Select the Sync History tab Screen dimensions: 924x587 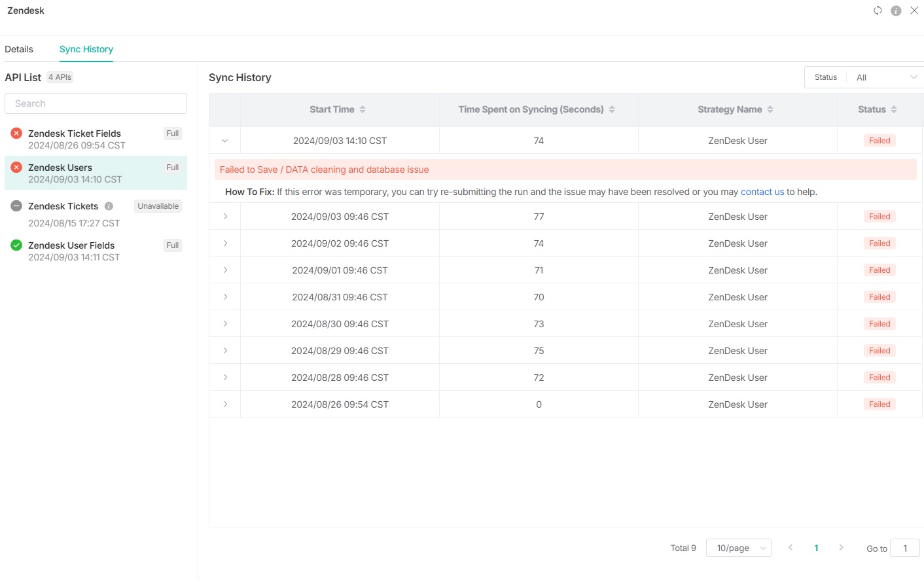tap(86, 49)
